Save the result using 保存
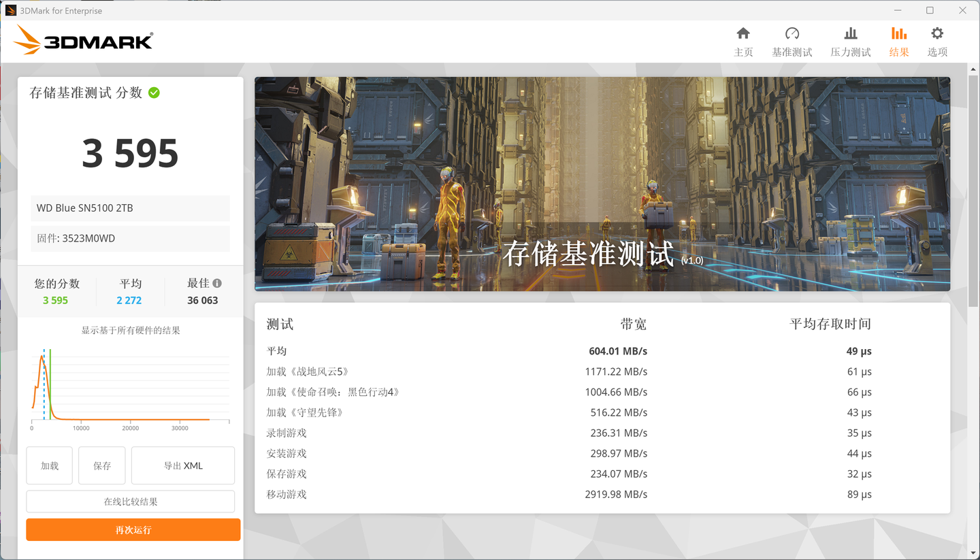The image size is (980, 560). pyautogui.click(x=101, y=465)
